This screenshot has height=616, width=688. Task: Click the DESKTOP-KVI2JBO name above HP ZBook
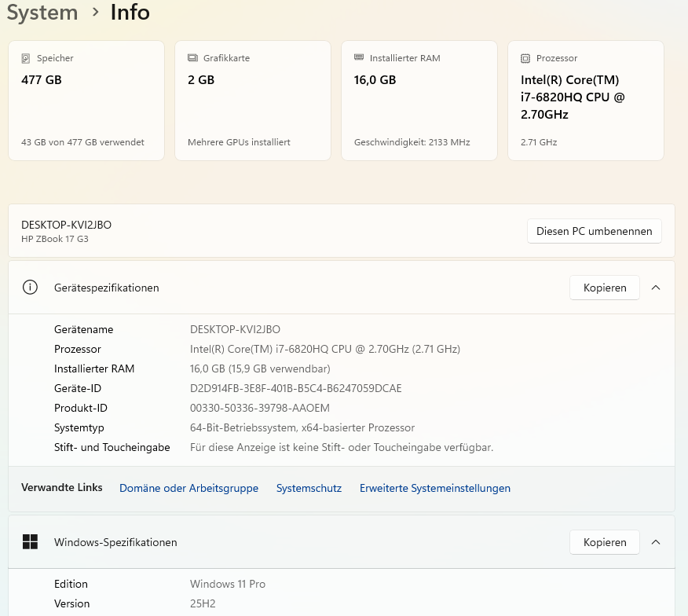(x=66, y=225)
